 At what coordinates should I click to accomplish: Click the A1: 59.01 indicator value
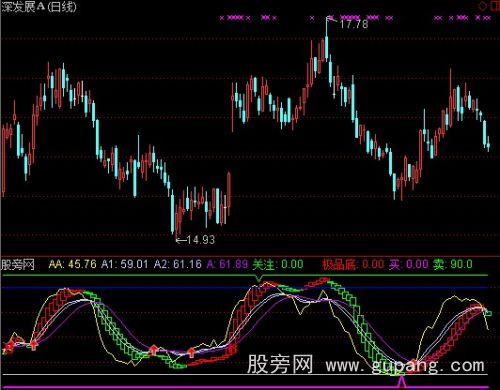[124, 264]
